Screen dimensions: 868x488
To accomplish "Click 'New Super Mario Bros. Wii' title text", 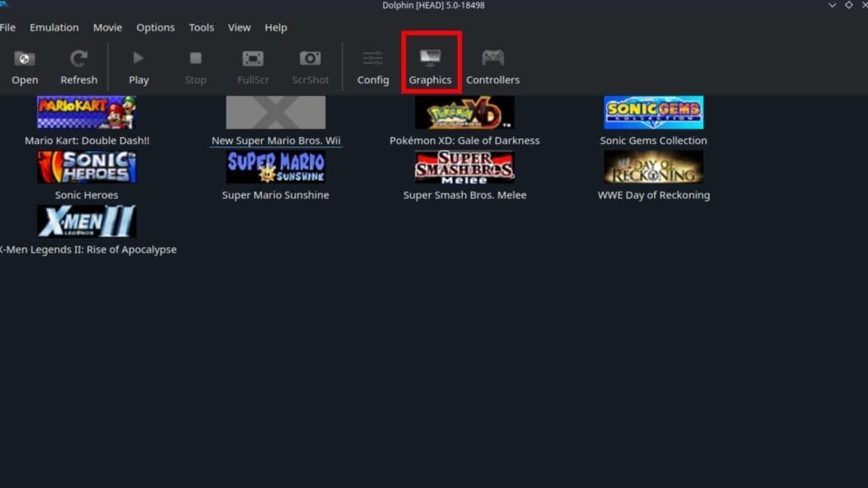I will coord(275,141).
